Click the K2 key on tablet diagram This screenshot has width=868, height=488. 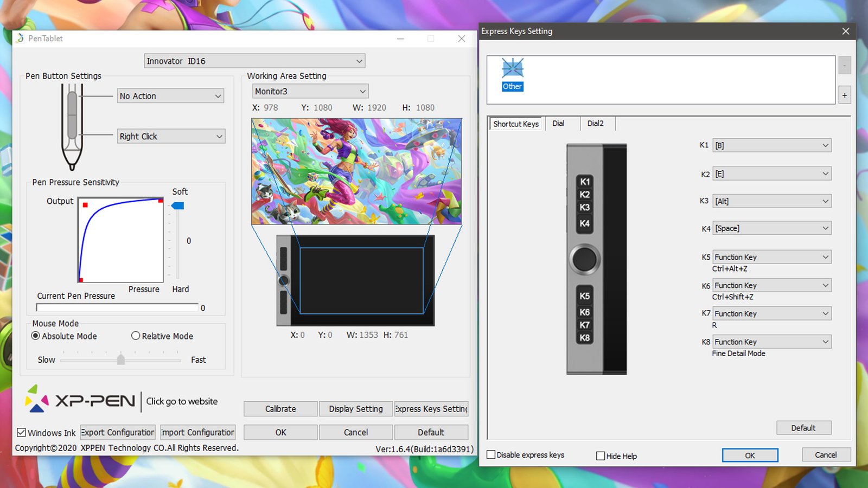584,195
